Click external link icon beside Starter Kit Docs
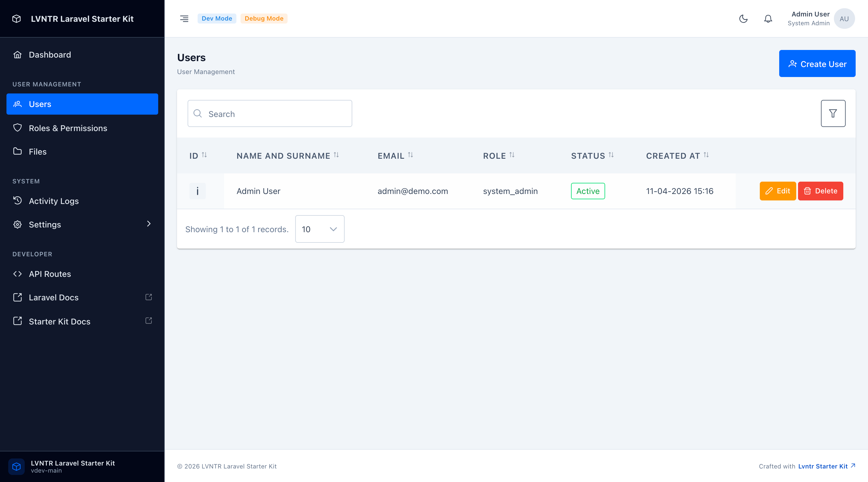The image size is (868, 482). (148, 321)
